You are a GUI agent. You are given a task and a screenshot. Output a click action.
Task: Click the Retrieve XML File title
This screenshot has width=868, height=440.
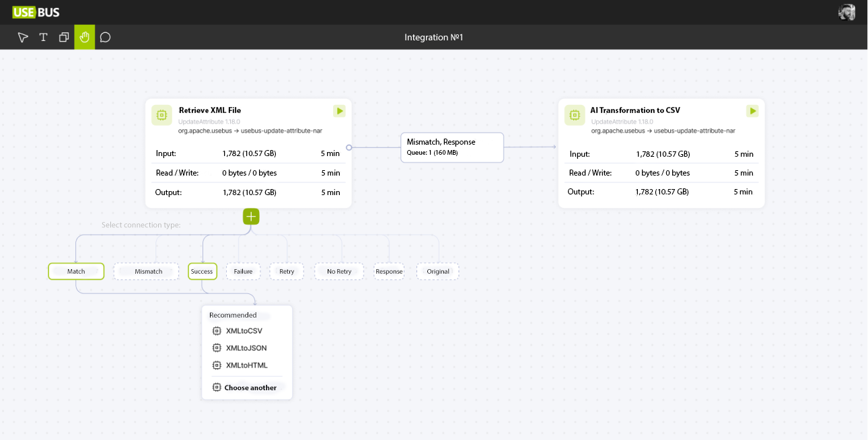(x=210, y=110)
